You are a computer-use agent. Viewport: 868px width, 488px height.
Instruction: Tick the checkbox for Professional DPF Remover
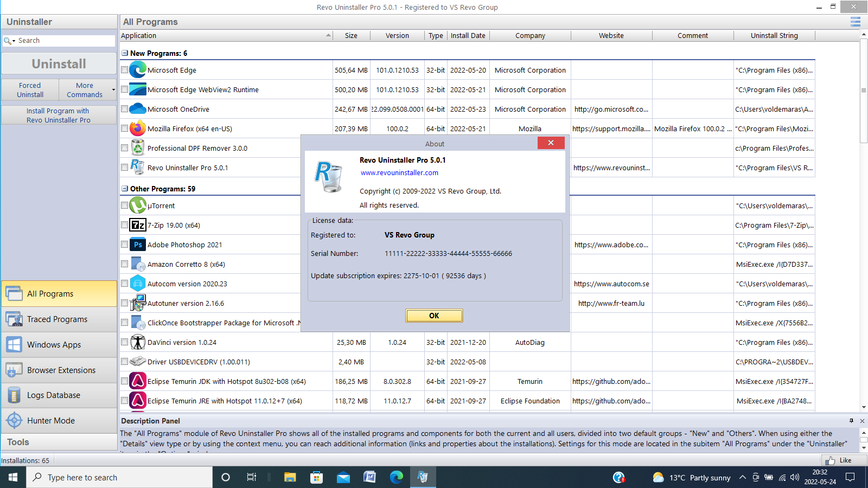click(x=124, y=148)
